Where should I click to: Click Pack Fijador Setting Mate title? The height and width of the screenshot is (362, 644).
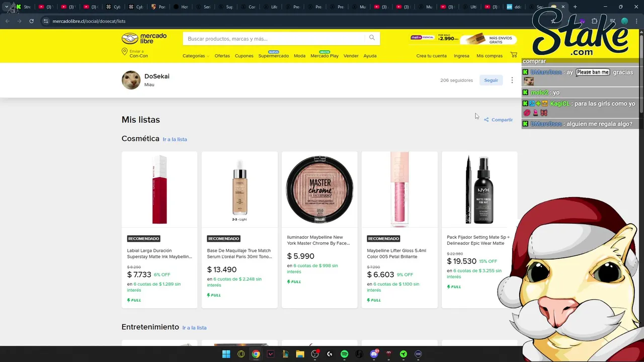478,240
